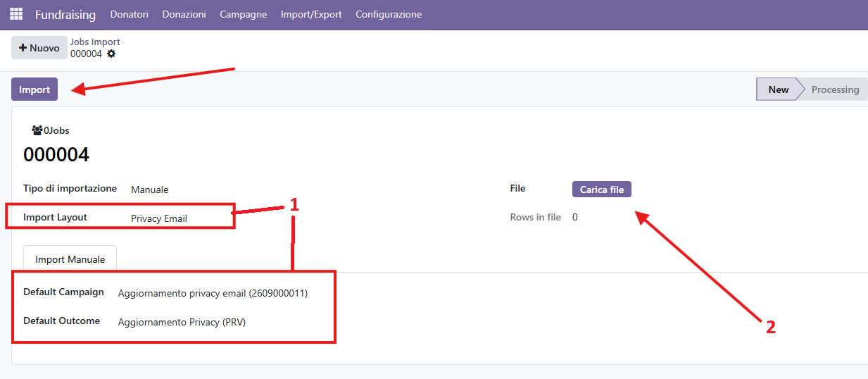This screenshot has width=868, height=379.
Task: Click the 000004 breadcrumb text
Action: pyautogui.click(x=86, y=54)
